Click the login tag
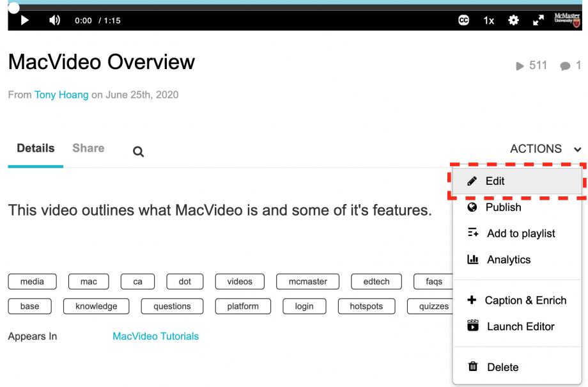The image size is (588, 387). pos(304,306)
